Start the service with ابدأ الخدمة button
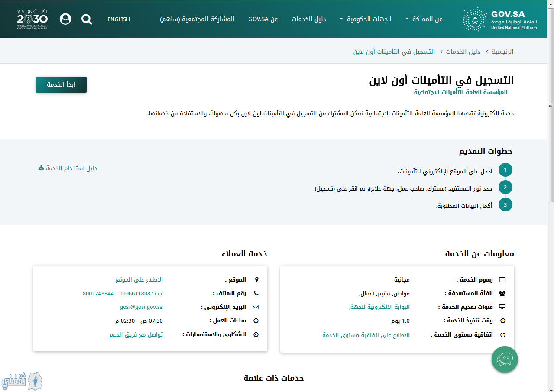The height and width of the screenshot is (392, 554). pyautogui.click(x=61, y=84)
